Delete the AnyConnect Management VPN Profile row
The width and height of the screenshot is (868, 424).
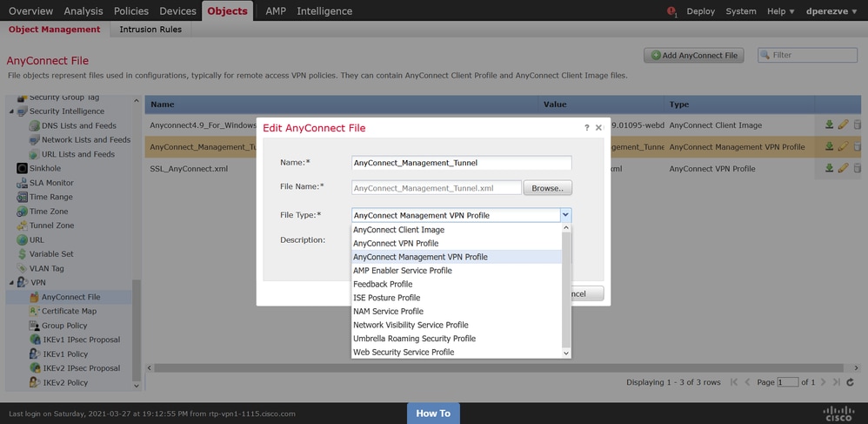857,146
